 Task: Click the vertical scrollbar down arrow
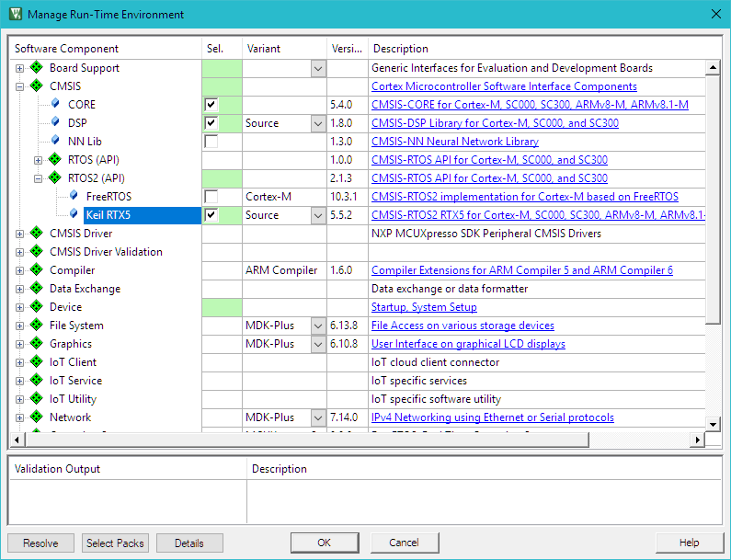tap(713, 424)
